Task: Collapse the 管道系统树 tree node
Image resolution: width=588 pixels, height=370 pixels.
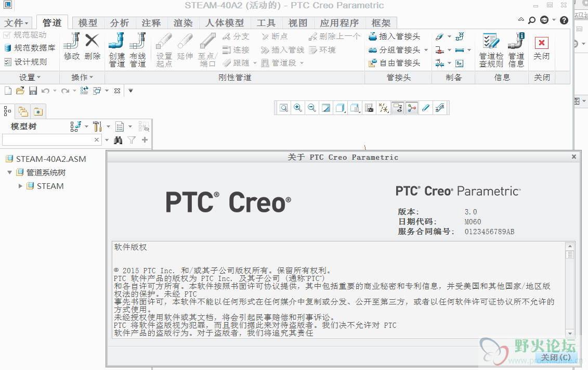Action: click(x=10, y=173)
